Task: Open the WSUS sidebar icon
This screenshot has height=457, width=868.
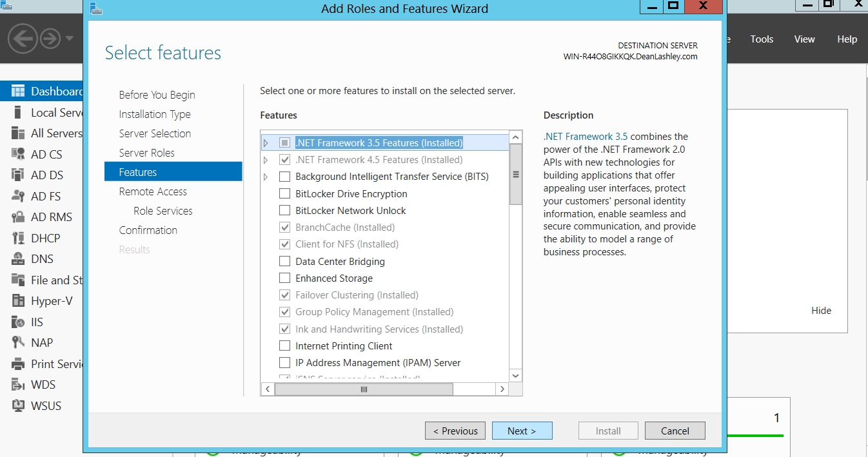Action: 18,406
